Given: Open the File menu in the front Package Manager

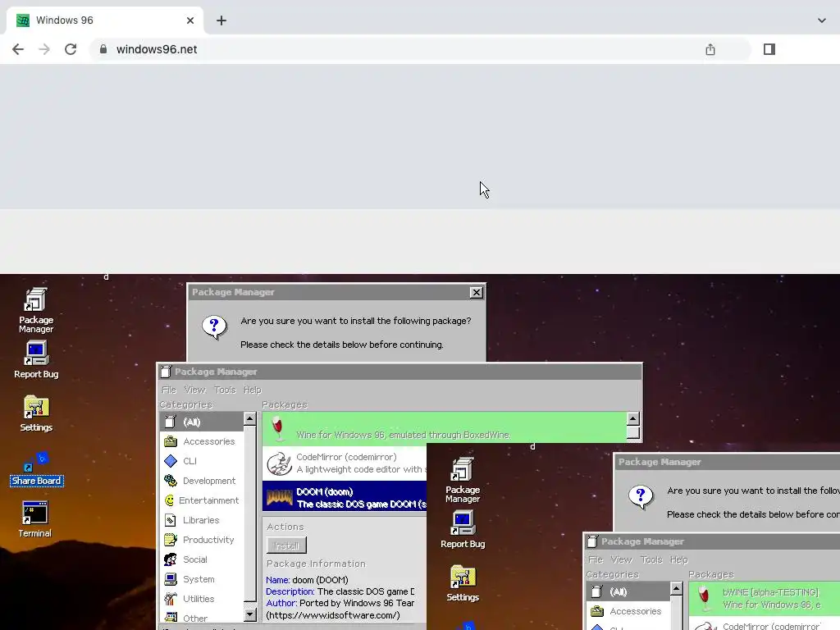Looking at the screenshot, I should click(169, 390).
